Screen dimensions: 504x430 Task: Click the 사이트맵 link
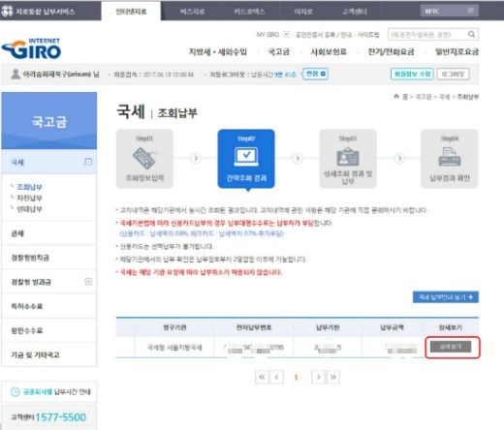click(368, 35)
